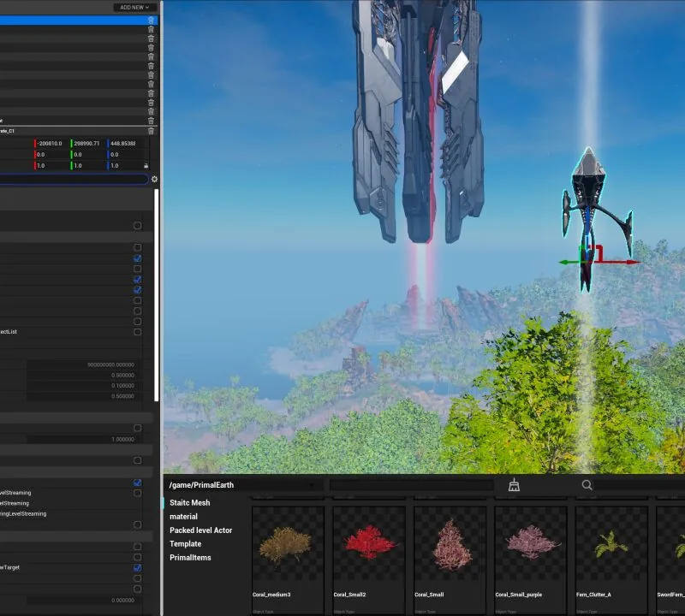Click the Fern_Clutter_A asset name label
The image size is (685, 616).
point(593,595)
